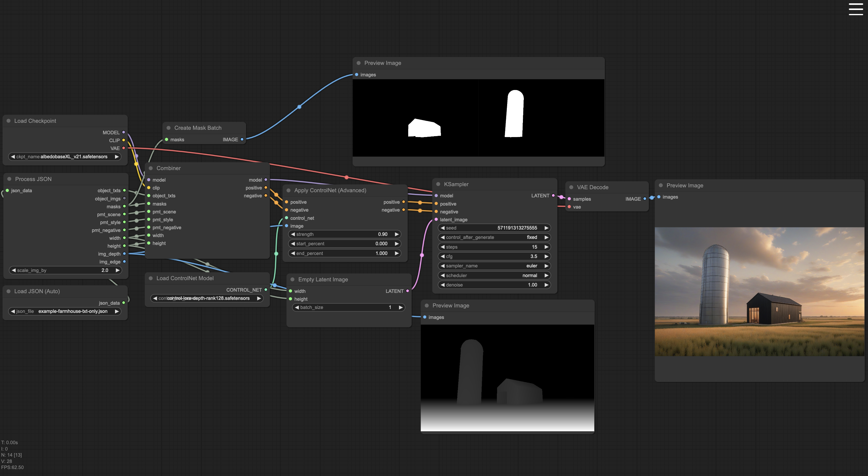Collapse the Empty Latent Image node dot
The height and width of the screenshot is (476, 868).
tap(293, 280)
